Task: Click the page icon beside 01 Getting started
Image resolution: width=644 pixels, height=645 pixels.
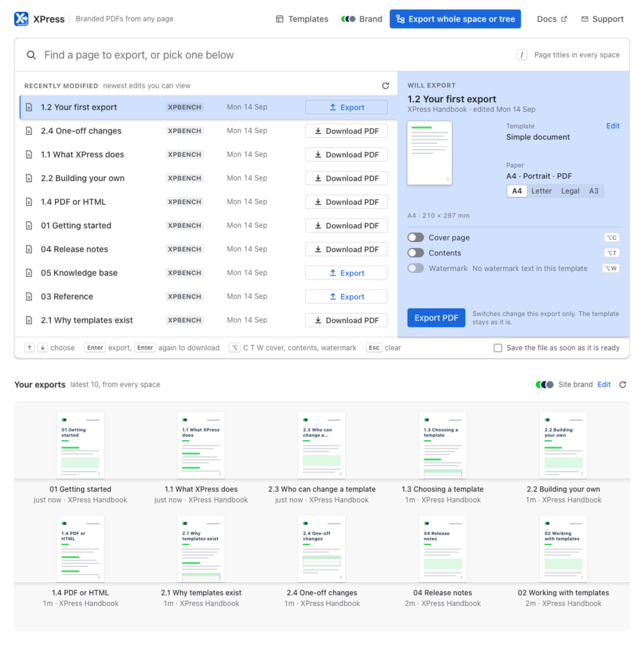Action: point(29,225)
